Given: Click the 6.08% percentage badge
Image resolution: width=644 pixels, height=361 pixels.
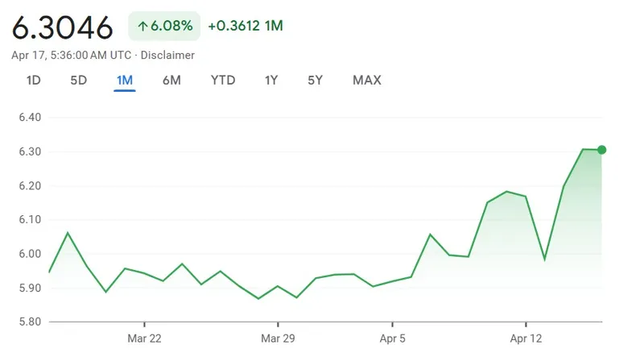Looking at the screenshot, I should (x=164, y=27).
